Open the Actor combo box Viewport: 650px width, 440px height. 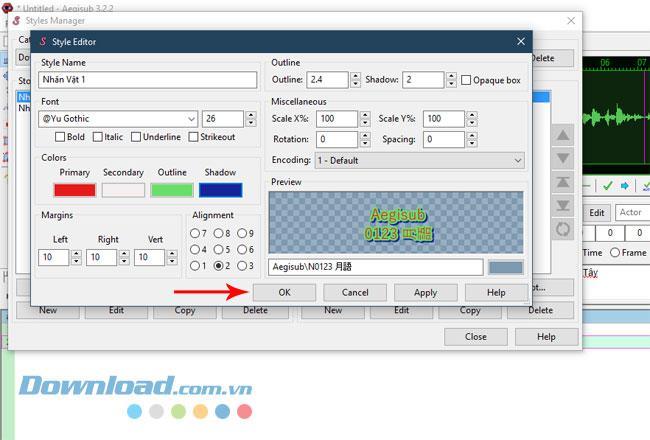(633, 212)
